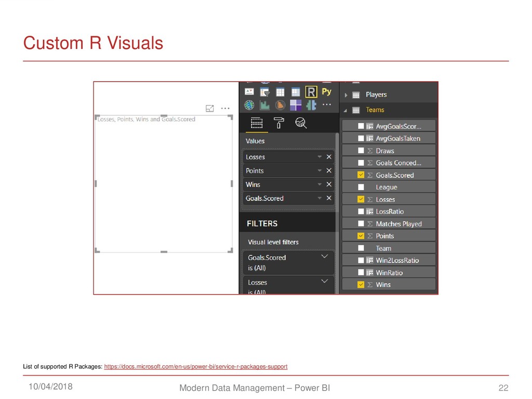532x399 pixels.
Task: Open more visuals ellipsis in gallery
Action: click(x=326, y=104)
